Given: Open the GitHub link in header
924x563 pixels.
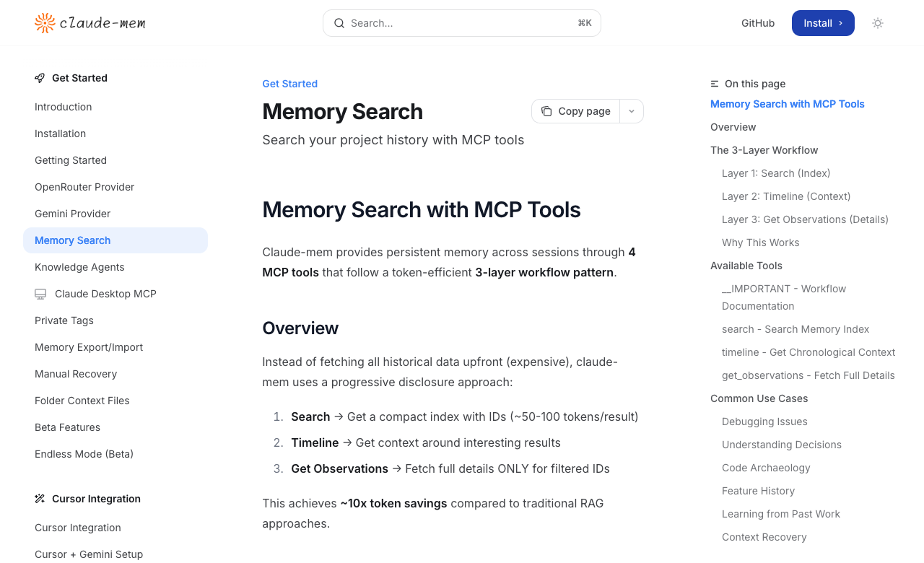Looking at the screenshot, I should click(x=758, y=23).
